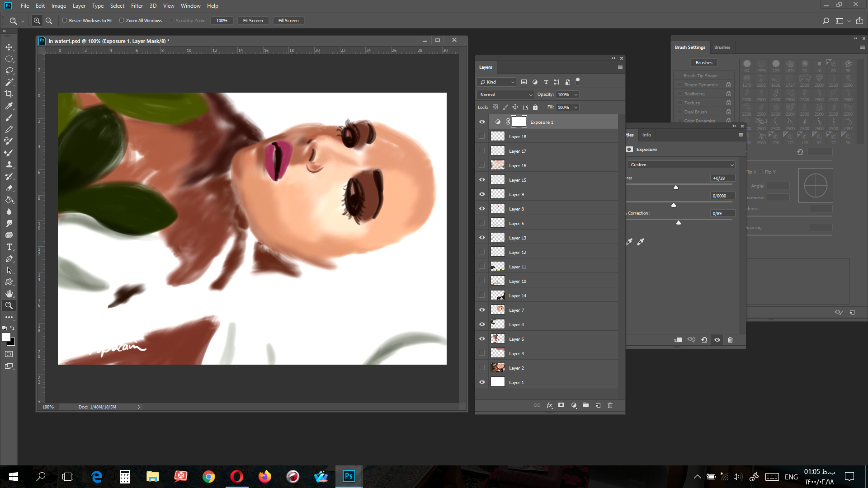The height and width of the screenshot is (488, 868).
Task: Hide Layer 15 visibility
Action: tap(482, 180)
